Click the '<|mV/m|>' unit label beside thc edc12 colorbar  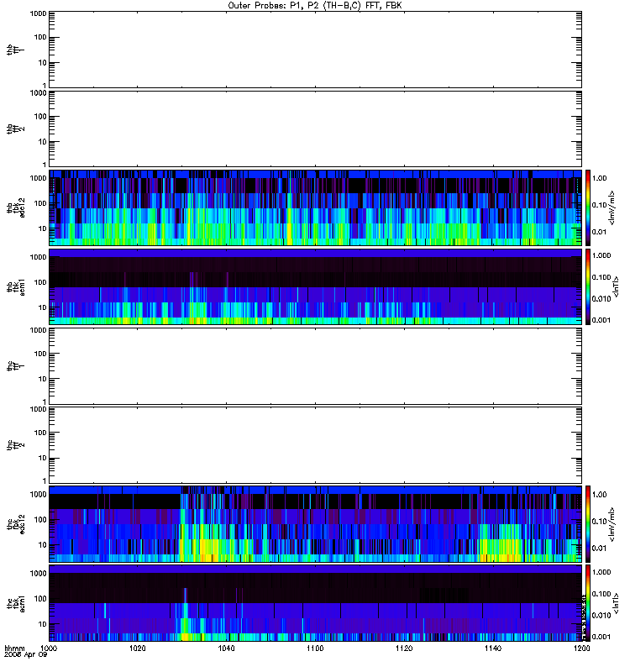coord(612,524)
